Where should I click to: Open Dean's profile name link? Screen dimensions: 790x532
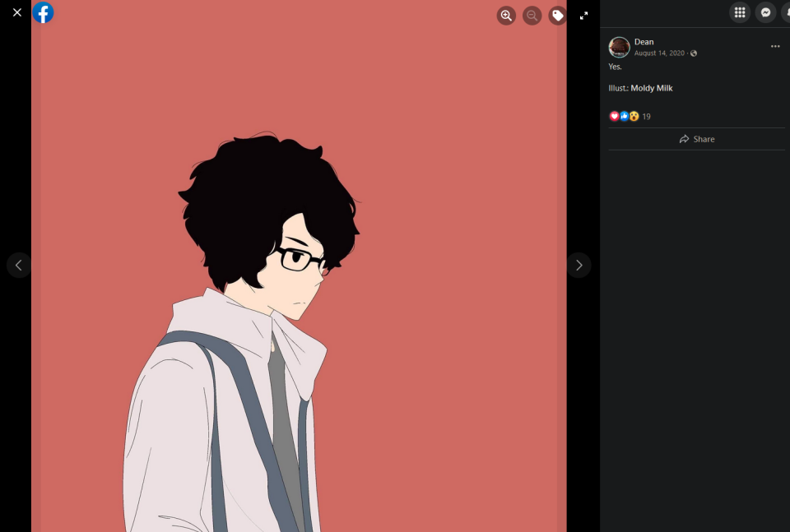pyautogui.click(x=644, y=42)
